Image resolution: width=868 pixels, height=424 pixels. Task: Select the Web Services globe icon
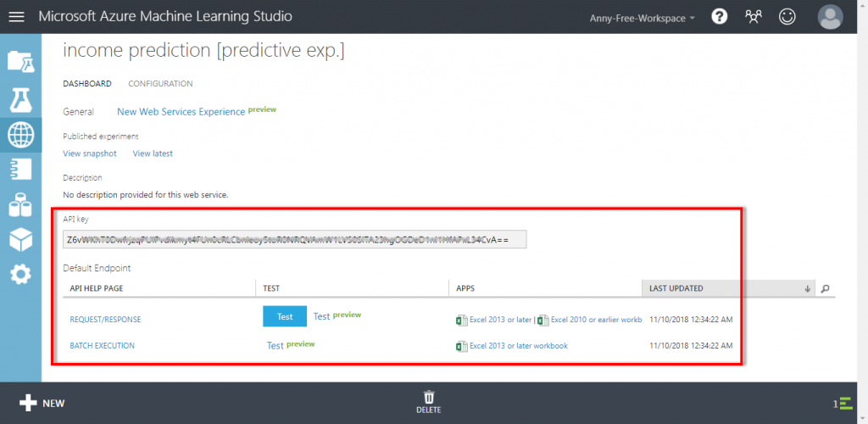(20, 135)
